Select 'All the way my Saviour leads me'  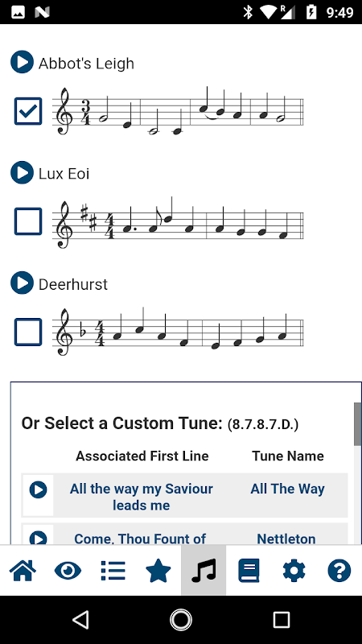(x=142, y=497)
